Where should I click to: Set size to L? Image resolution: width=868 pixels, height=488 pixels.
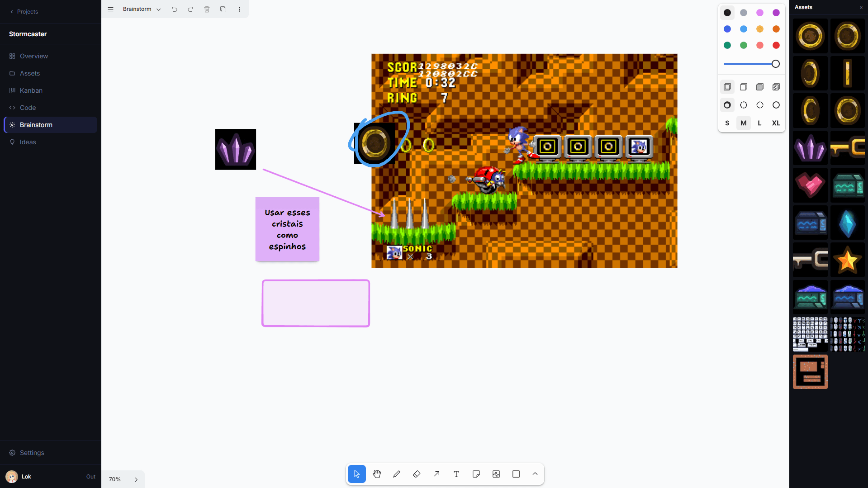pyautogui.click(x=760, y=123)
